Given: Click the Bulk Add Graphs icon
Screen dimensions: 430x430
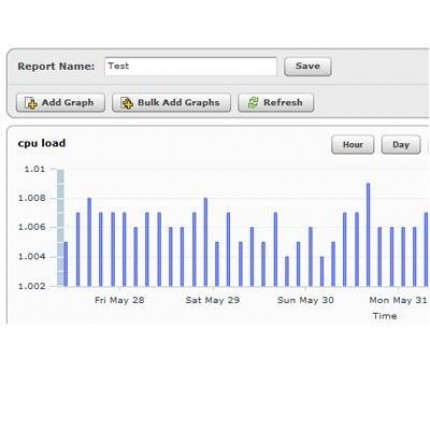Looking at the screenshot, I should pyautogui.click(x=127, y=103).
